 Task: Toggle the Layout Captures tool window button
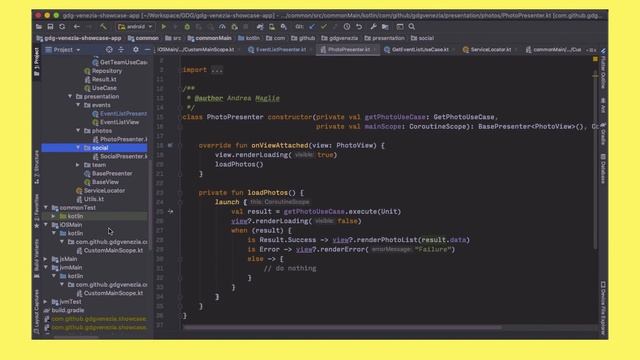click(x=36, y=312)
